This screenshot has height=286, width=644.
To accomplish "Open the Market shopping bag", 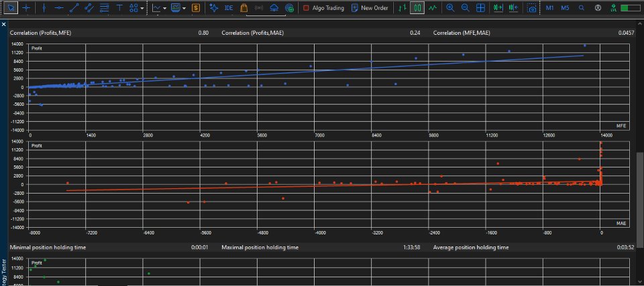I will pyautogui.click(x=244, y=8).
